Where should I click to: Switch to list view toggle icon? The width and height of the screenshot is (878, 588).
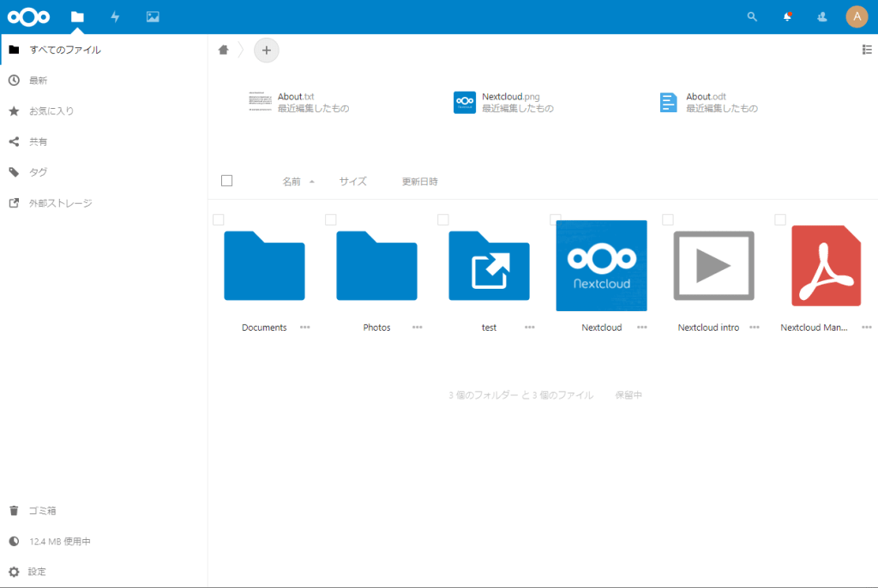(867, 50)
